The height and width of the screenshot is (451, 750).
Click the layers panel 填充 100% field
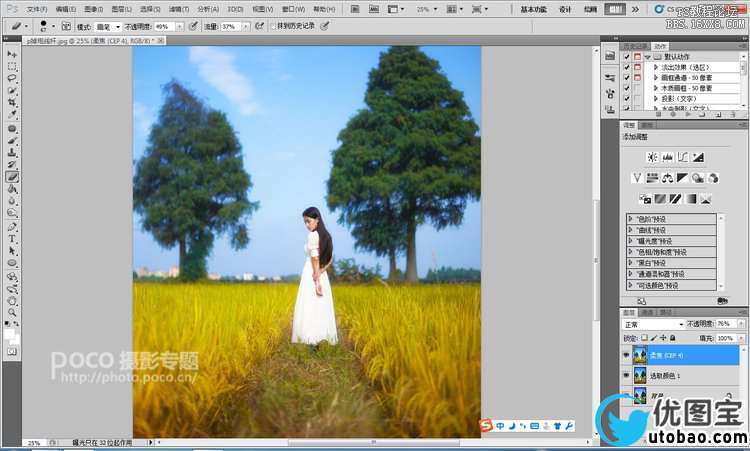point(725,338)
